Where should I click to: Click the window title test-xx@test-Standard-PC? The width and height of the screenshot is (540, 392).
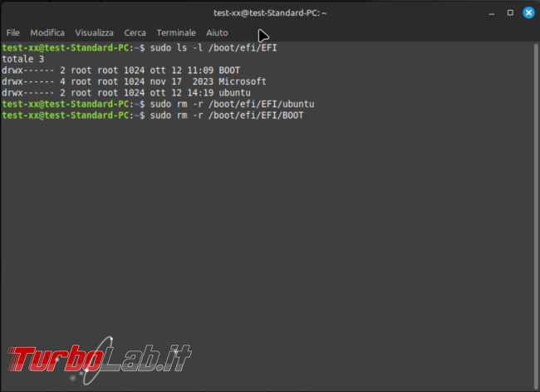tap(270, 13)
